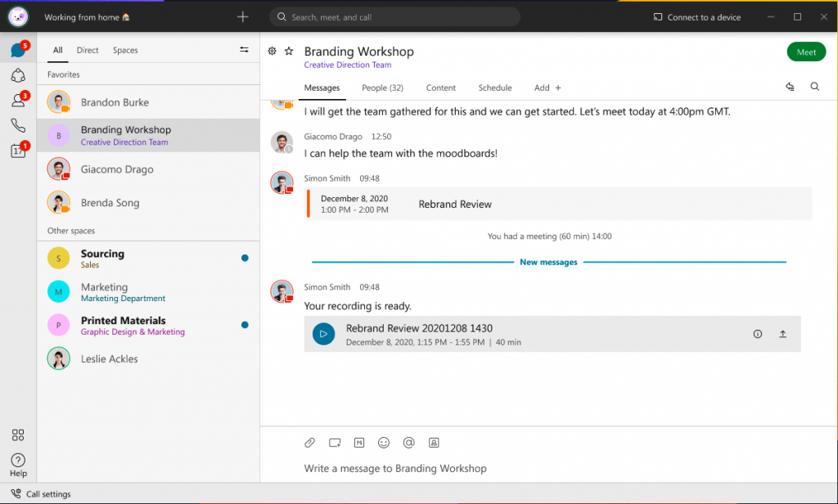Open the Teams section in sidebar
Image resolution: width=838 pixels, height=504 pixels.
click(x=17, y=75)
